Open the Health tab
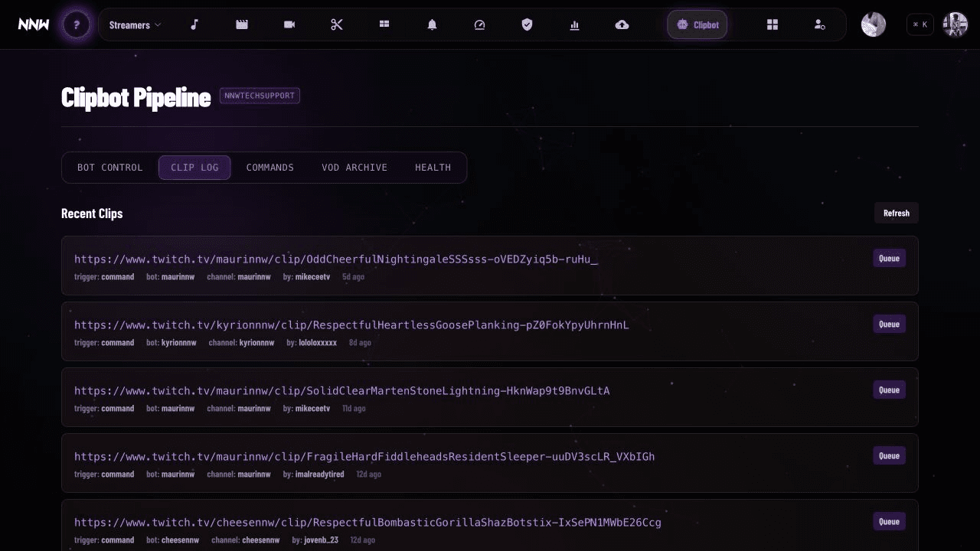Viewport: 980px width, 551px height. [x=433, y=168]
